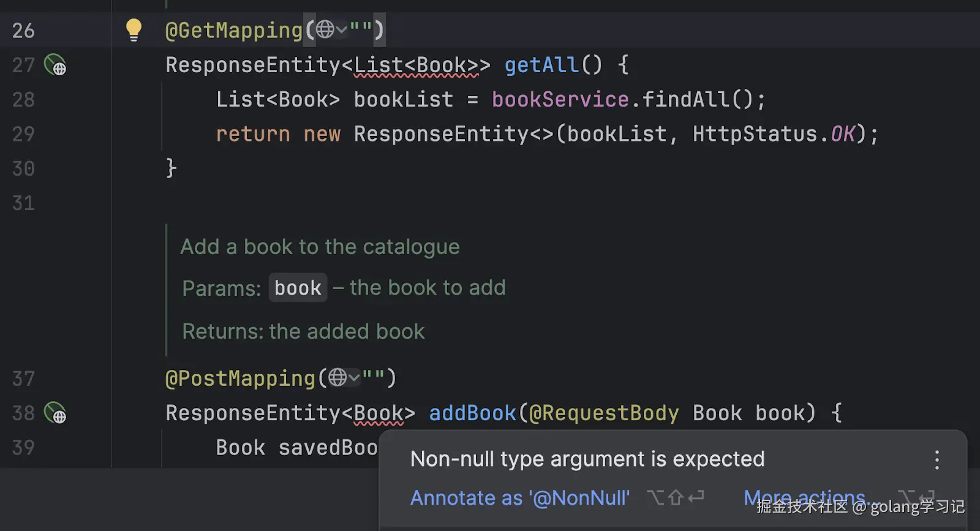Click the OK constant after HttpStatus
The image size is (980, 531).
click(x=842, y=134)
